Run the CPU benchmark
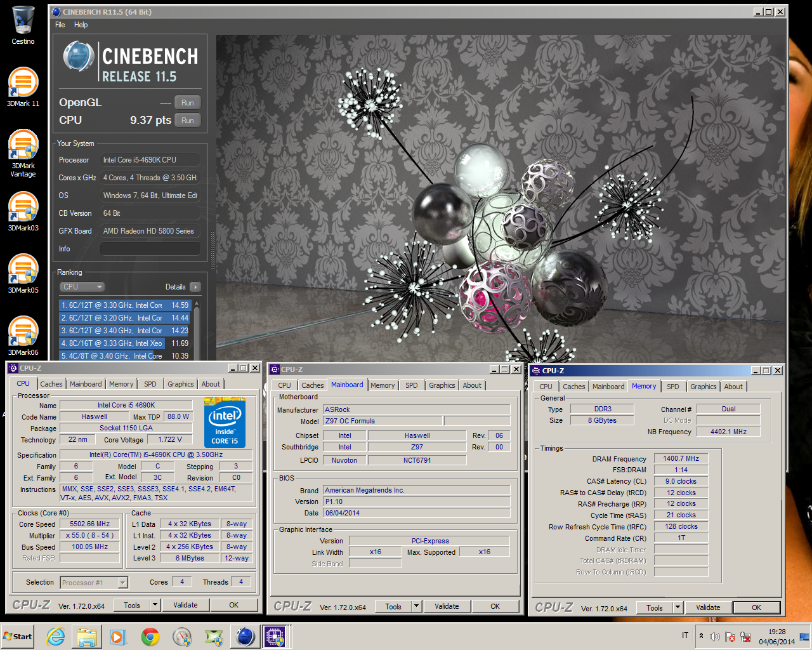The image size is (812, 650). [x=188, y=121]
